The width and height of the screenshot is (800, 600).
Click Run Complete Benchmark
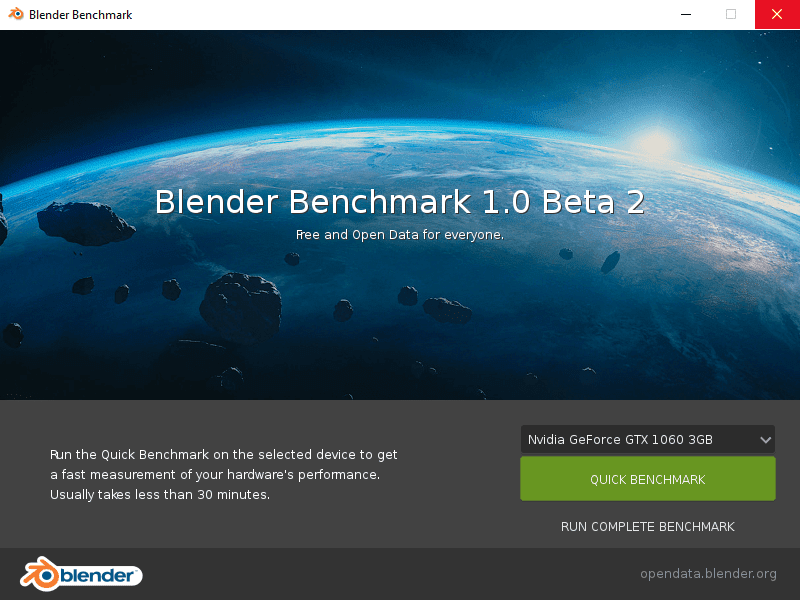click(647, 527)
